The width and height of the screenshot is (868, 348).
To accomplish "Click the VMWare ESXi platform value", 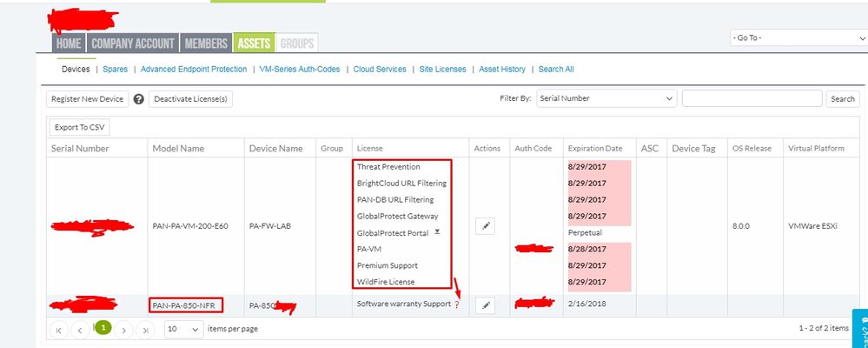I will point(812,226).
